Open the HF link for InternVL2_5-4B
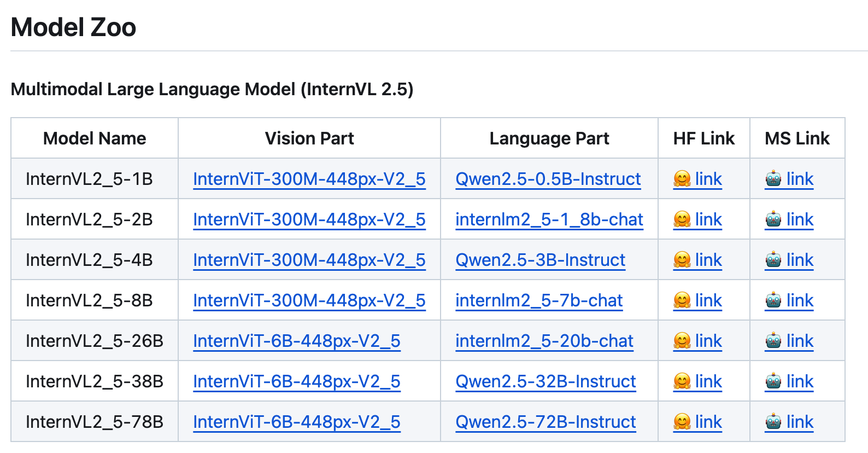This screenshot has height=453, width=868. coord(697,260)
